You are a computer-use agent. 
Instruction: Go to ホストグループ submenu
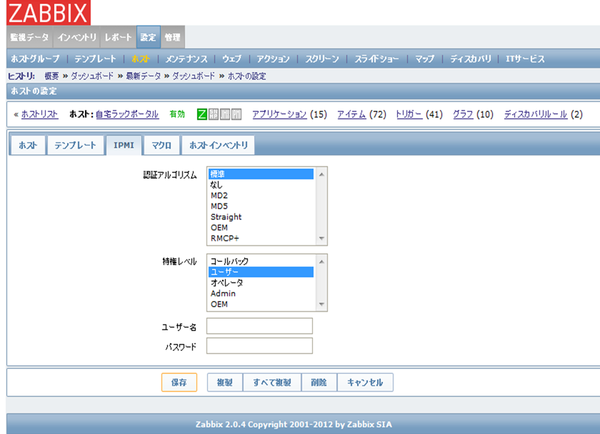coord(35,59)
